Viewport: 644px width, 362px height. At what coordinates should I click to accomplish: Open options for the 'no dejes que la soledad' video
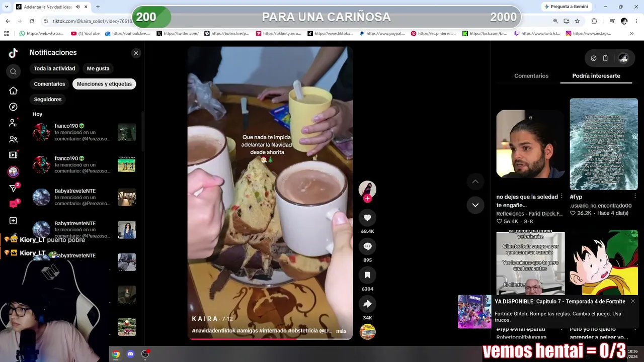(561, 197)
